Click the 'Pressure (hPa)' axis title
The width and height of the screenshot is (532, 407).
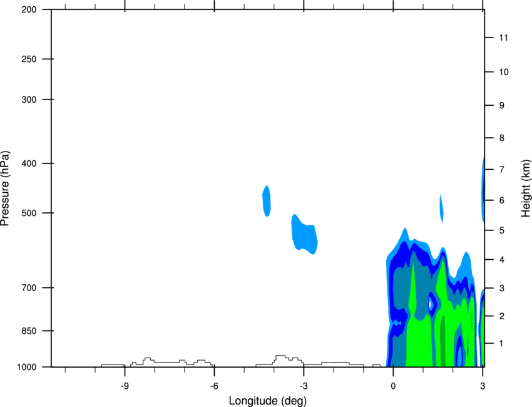[x=5, y=188]
